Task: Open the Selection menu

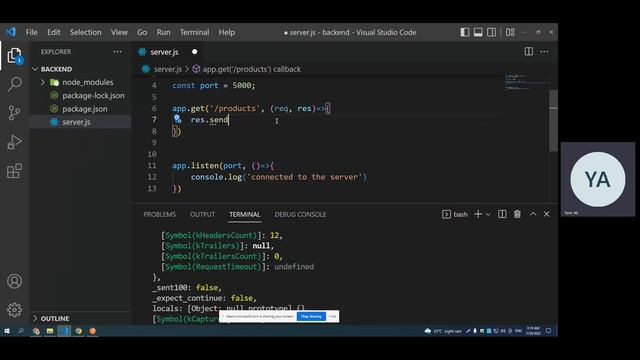Action: pyautogui.click(x=85, y=32)
